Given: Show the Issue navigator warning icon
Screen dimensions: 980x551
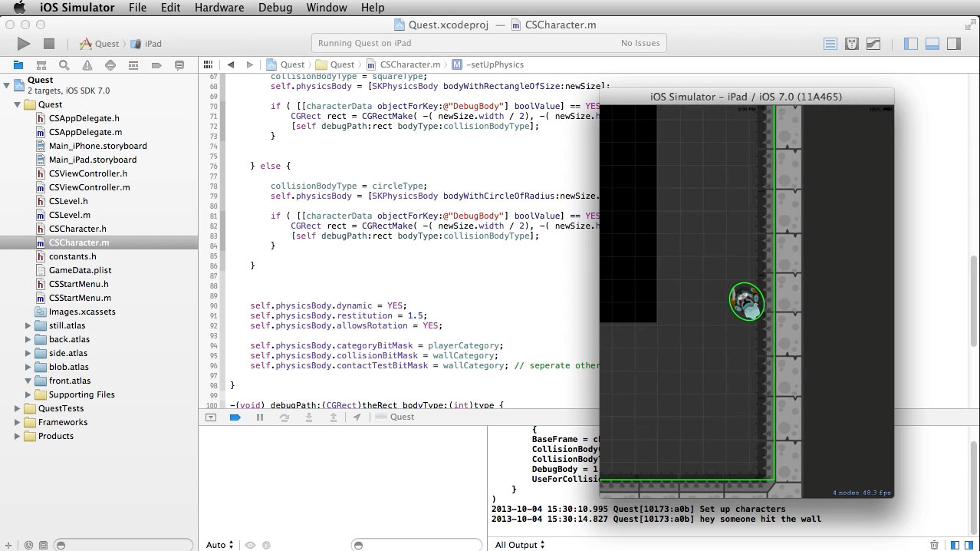Looking at the screenshot, I should [87, 65].
